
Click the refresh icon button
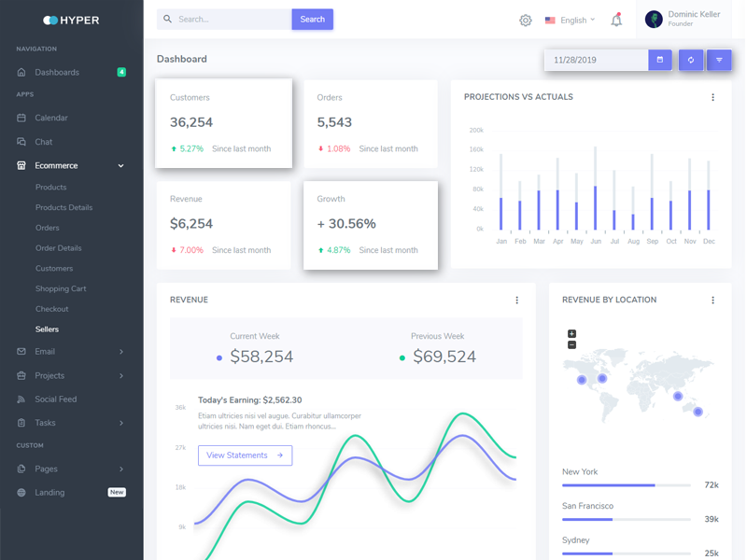click(691, 60)
